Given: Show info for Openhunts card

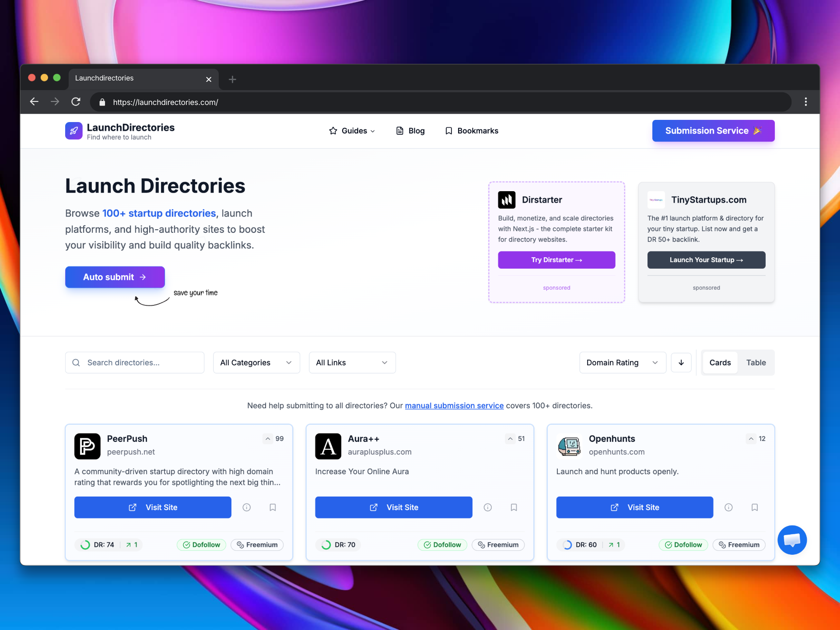Looking at the screenshot, I should [x=728, y=507].
